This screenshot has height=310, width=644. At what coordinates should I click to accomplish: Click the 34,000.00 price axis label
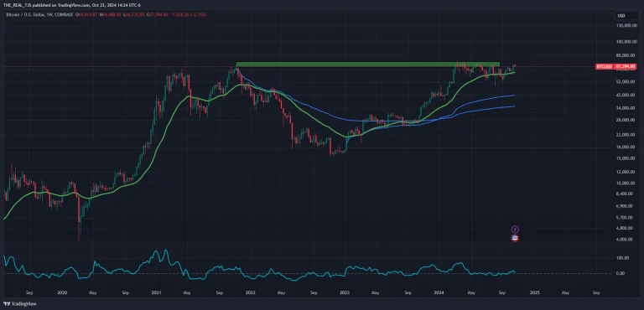[626, 108]
